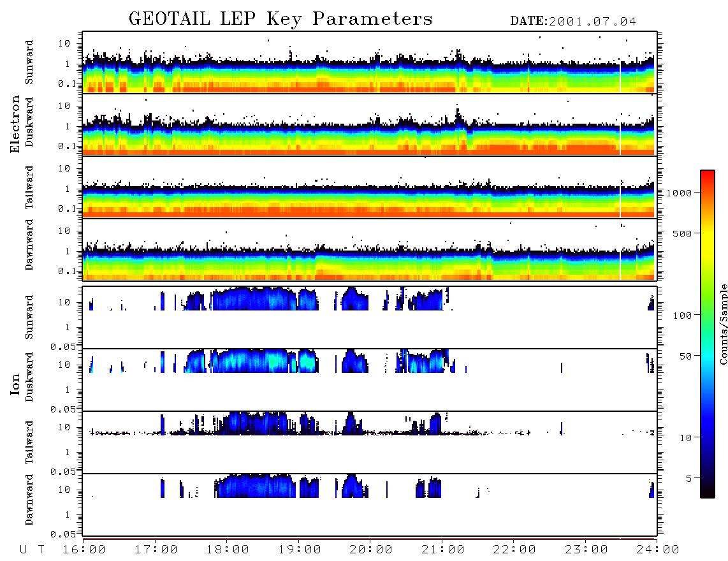The width and height of the screenshot is (728, 561).
Task: Select the Ion Dawnward panel label
Action: click(29, 500)
